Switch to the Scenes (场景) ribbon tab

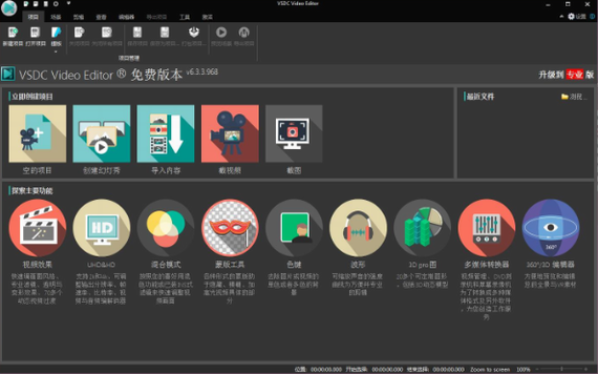click(x=56, y=17)
